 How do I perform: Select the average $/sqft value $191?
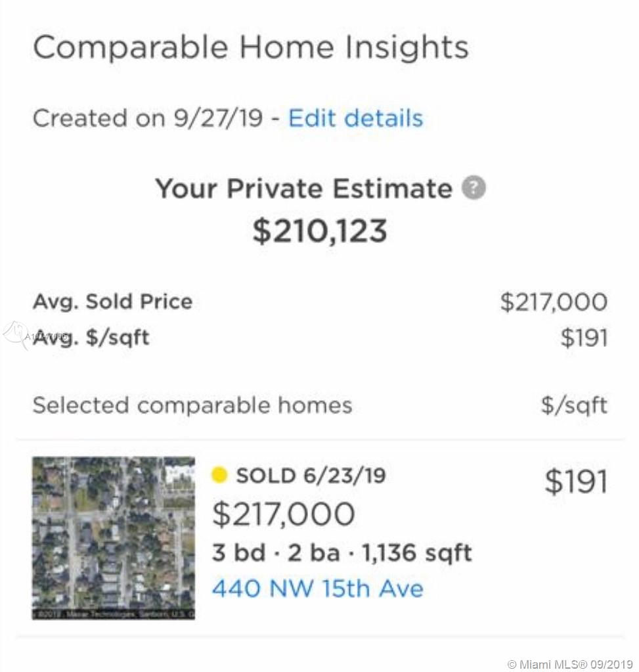584,338
